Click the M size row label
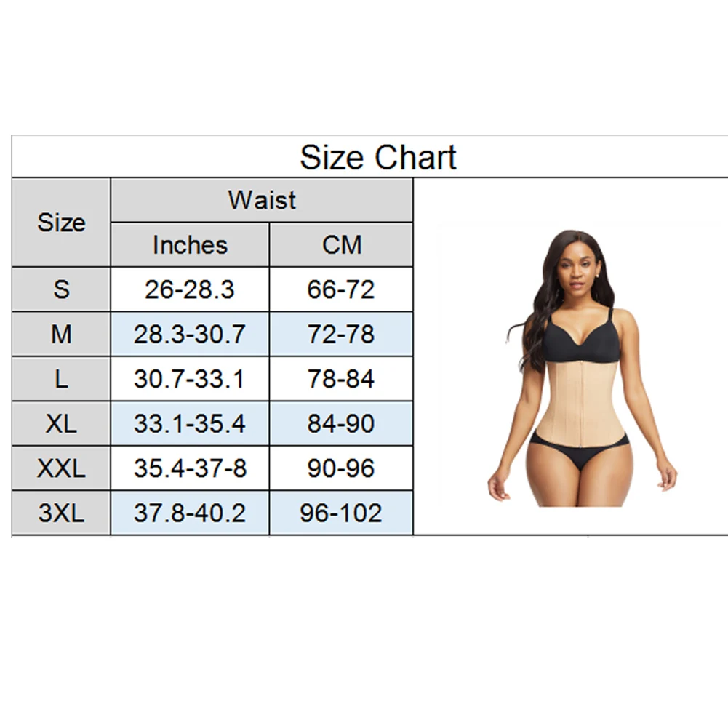The image size is (728, 728). point(61,335)
